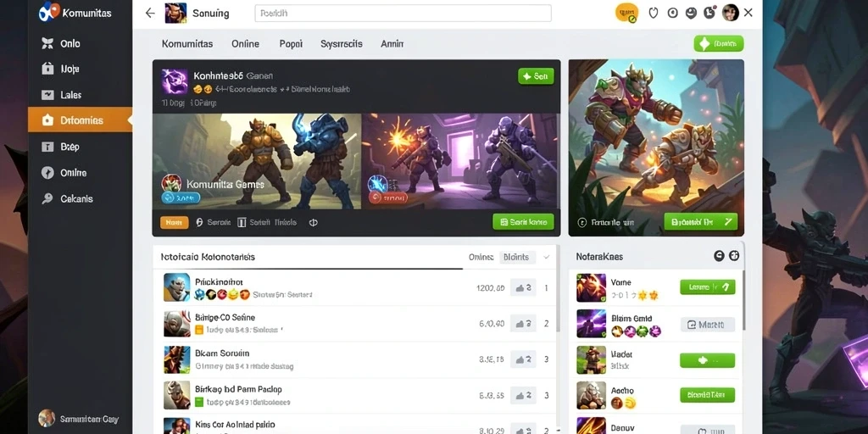This screenshot has height=434, width=868.
Task: Open the user profile avatar in the top bar
Action: (x=731, y=13)
